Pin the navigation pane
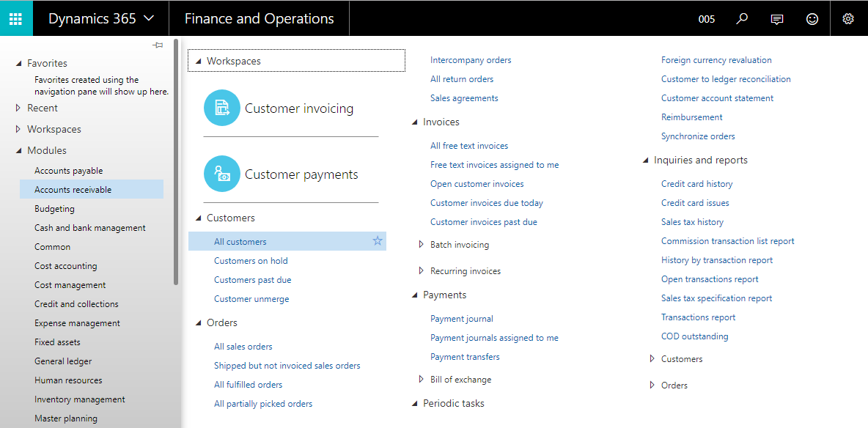Viewport: 868px width, 428px height. 158,45
